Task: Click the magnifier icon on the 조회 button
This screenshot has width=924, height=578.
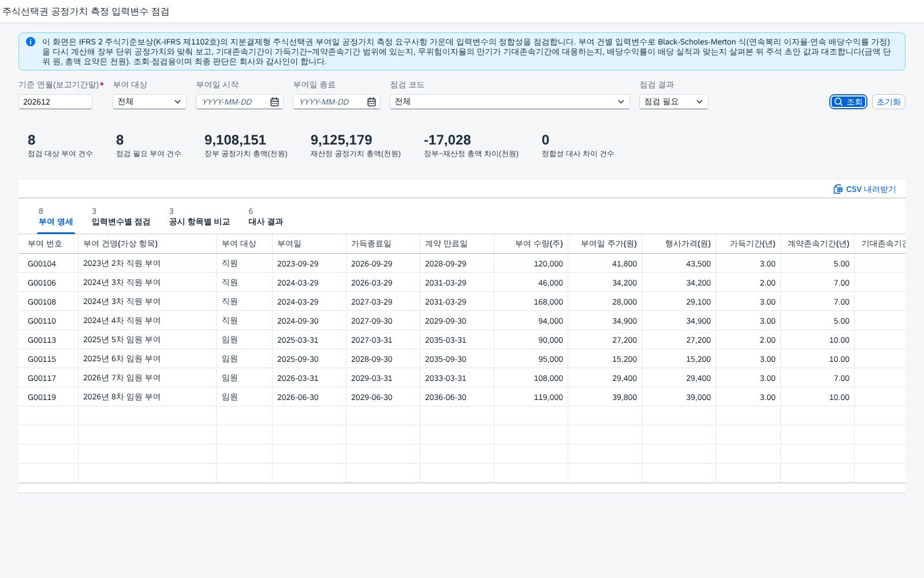Action: (x=839, y=102)
